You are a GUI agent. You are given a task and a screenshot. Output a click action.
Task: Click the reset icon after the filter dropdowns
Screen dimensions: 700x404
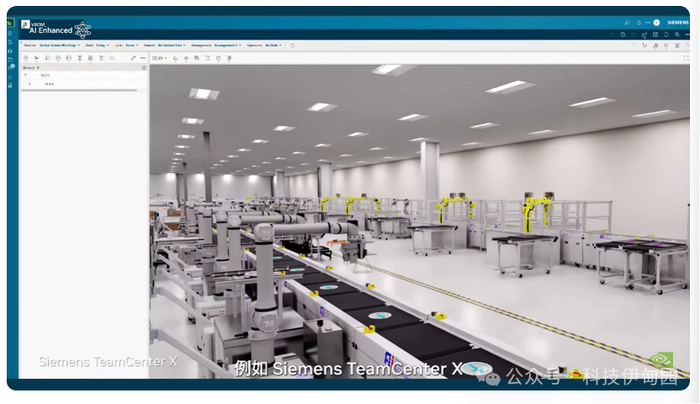[292, 46]
